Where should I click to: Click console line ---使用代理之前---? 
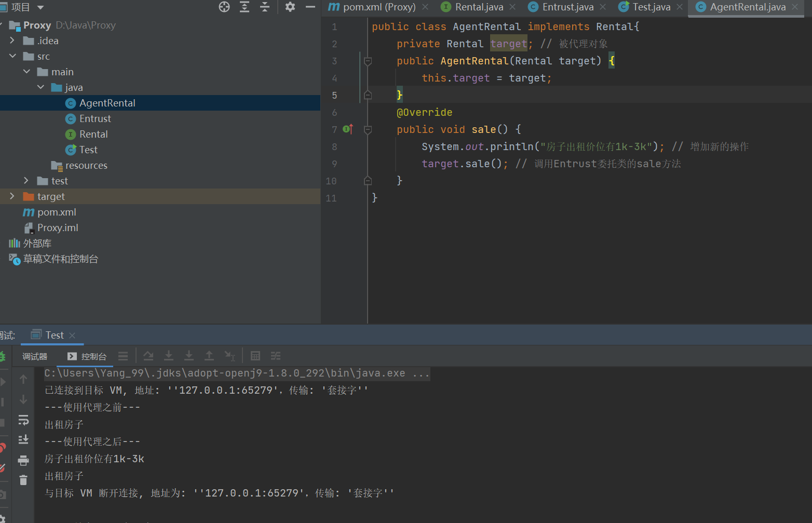tap(92, 407)
